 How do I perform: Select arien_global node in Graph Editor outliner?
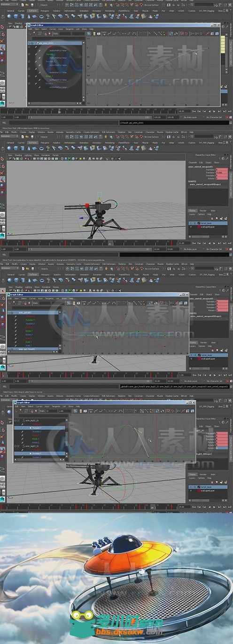(33, 313)
